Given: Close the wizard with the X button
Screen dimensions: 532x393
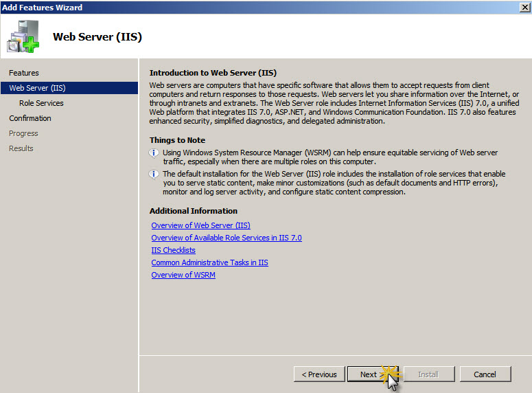Looking at the screenshot, I should click(525, 7).
